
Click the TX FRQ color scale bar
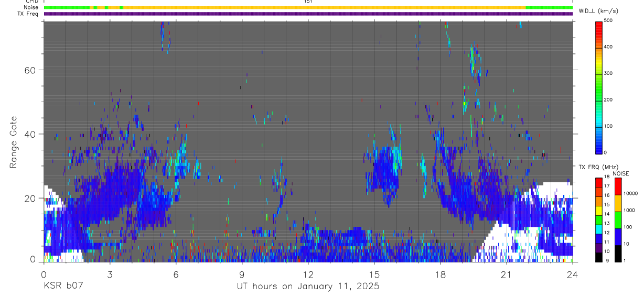pos(599,219)
